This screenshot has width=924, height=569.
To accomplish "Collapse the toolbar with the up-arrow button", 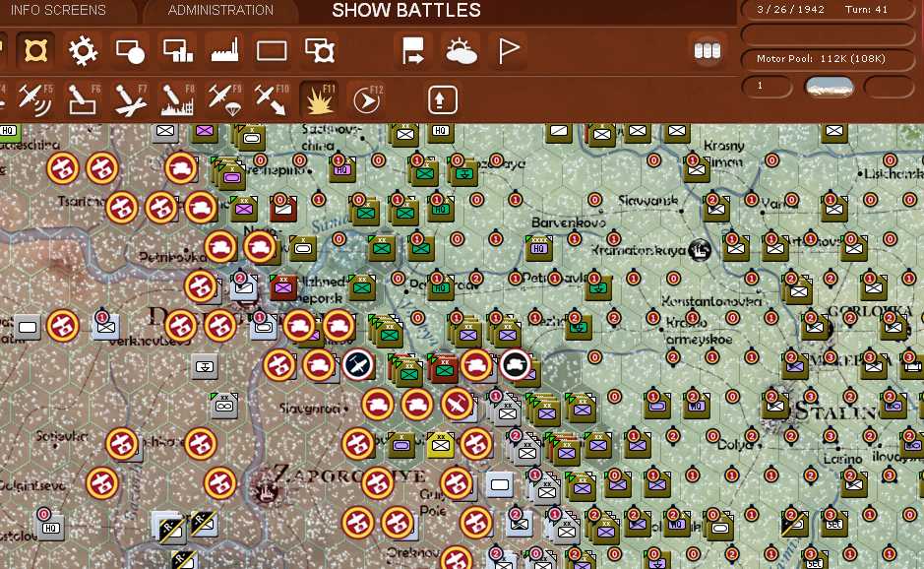I will point(441,99).
